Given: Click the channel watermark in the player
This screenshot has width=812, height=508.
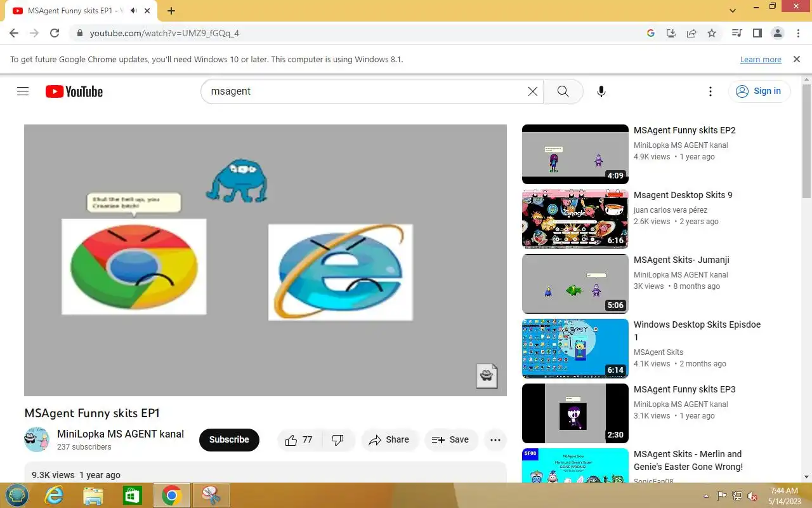Looking at the screenshot, I should tap(487, 375).
